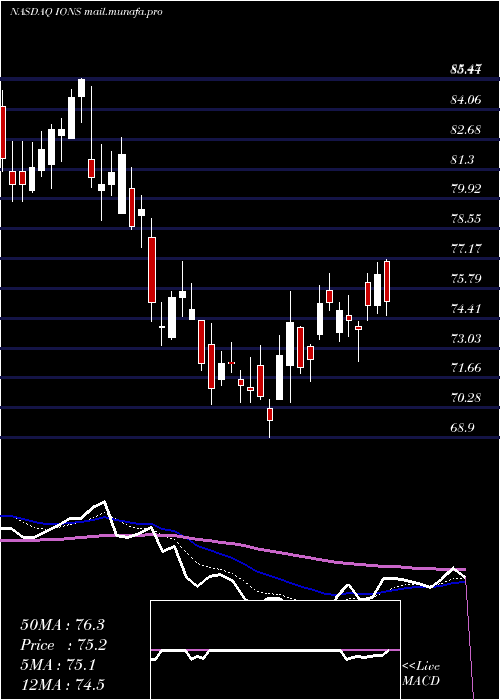Screen dimensions: 500x700
Task: Select the 70.28 price axis label
Action: (466, 397)
